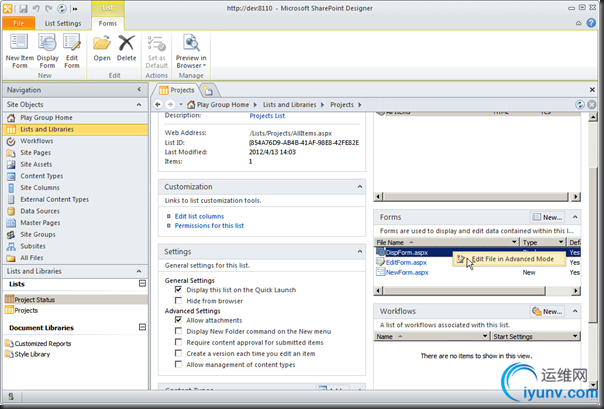Viewport: 604px width, 409px height.
Task: Open Start Settings column dropdown
Action: tap(575, 336)
